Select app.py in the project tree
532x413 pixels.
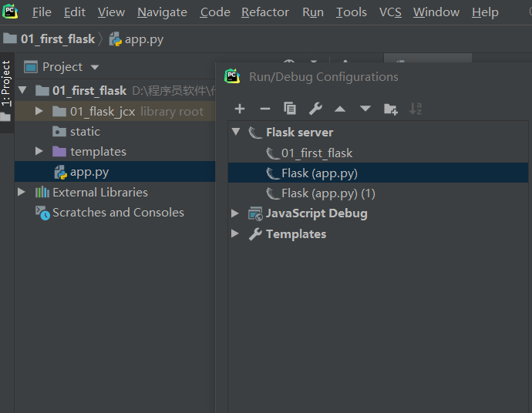point(89,173)
